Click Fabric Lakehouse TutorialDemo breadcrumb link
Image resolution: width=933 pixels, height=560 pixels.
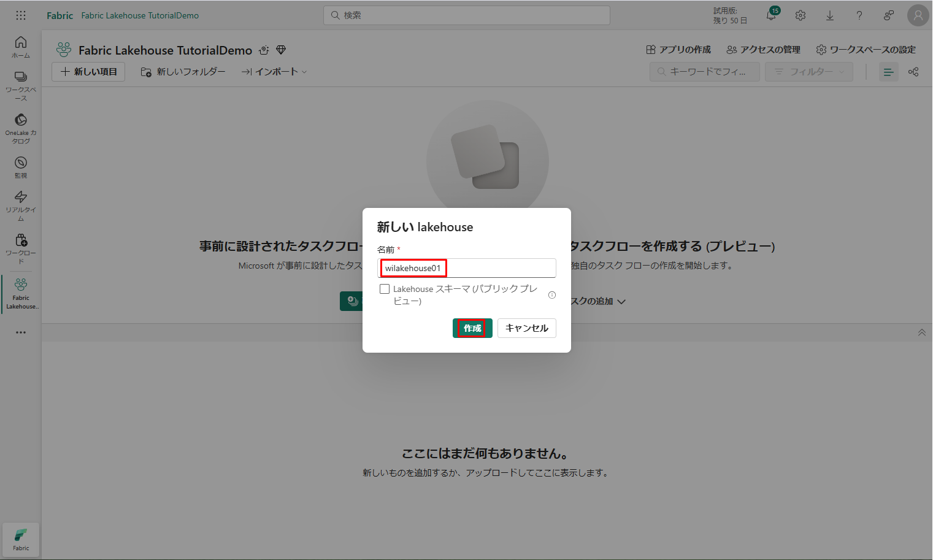coord(140,15)
